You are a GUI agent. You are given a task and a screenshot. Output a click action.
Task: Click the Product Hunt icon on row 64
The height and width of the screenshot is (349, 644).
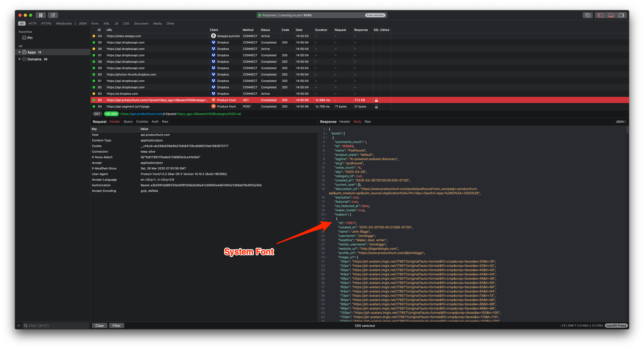(213, 106)
